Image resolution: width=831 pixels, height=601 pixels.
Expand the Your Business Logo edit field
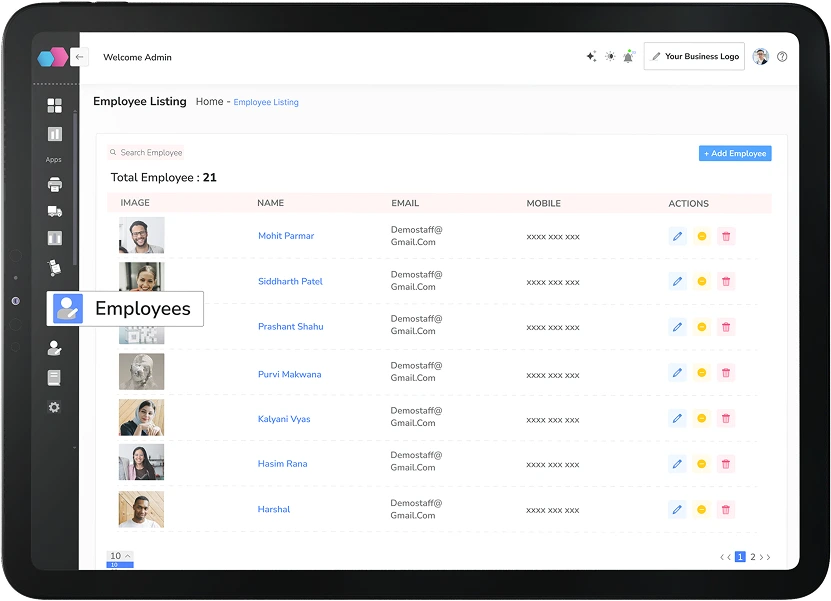click(694, 56)
